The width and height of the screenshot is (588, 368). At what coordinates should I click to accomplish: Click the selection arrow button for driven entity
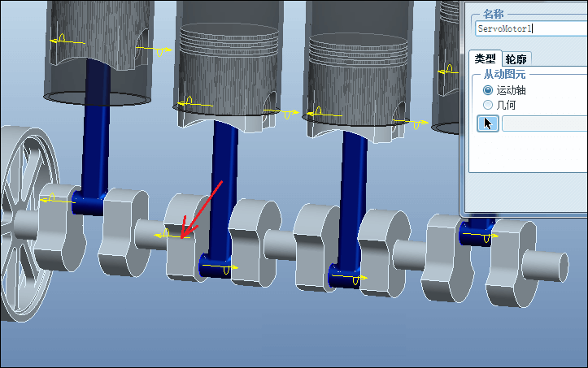487,123
